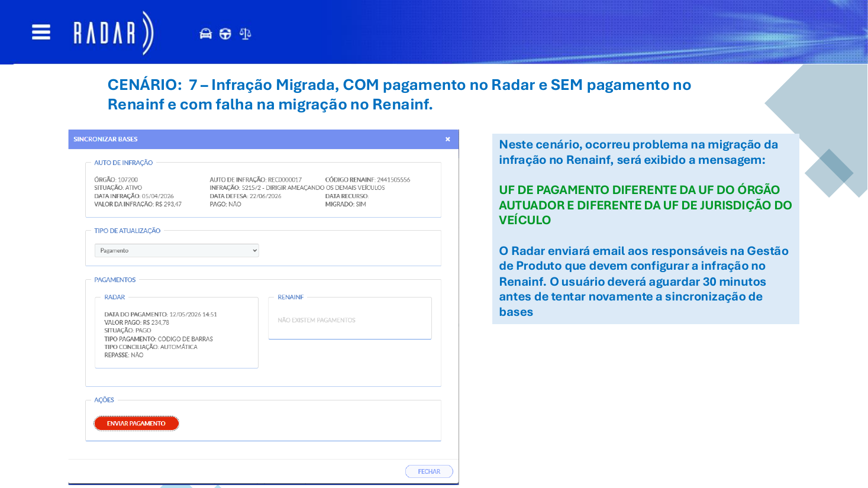Select the text 'REPASSE: NÃO'
This screenshot has height=488, width=868.
pos(124,355)
